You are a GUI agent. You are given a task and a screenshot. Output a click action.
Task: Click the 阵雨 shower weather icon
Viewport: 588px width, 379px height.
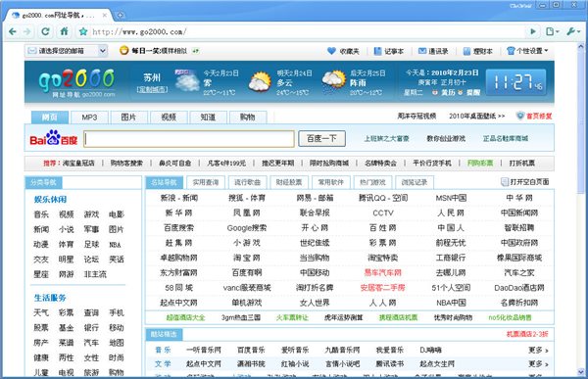pyautogui.click(x=333, y=81)
